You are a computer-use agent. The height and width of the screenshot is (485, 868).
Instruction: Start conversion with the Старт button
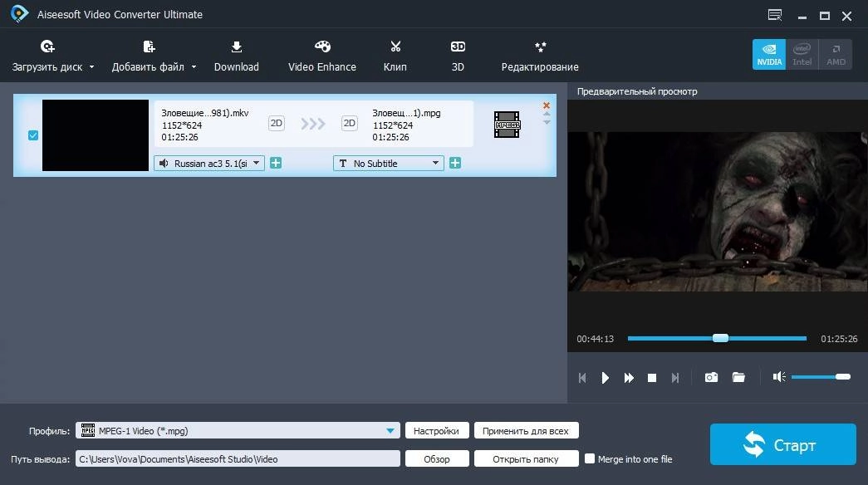coord(782,444)
